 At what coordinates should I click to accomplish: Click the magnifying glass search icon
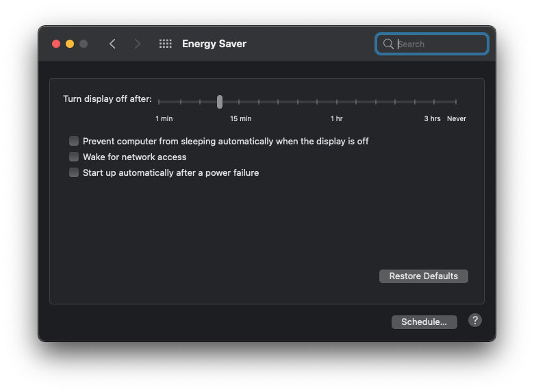(388, 44)
